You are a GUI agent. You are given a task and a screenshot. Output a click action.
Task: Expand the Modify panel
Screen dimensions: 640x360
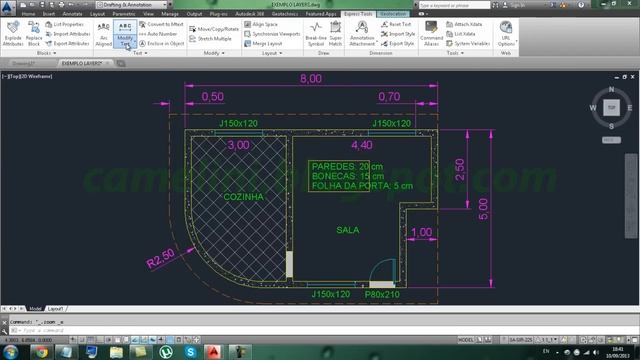pyautogui.click(x=214, y=53)
